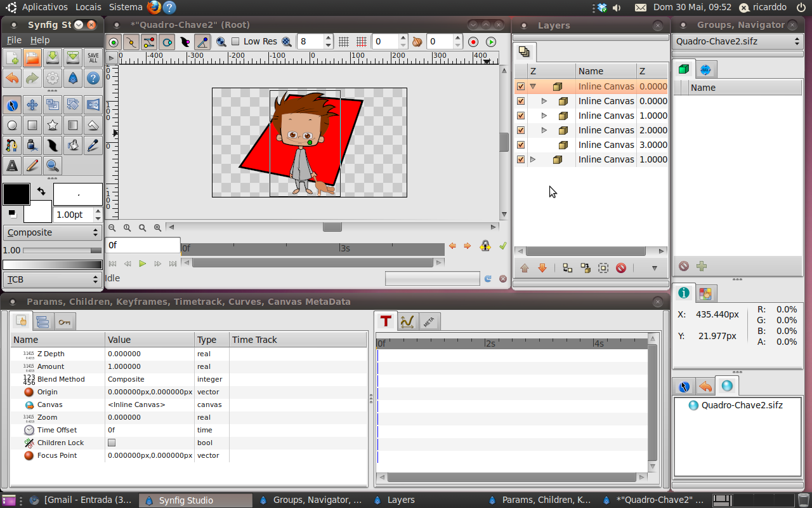Expand the Inline Canvas 2.0000 layer
This screenshot has width=812, height=508.
point(544,130)
